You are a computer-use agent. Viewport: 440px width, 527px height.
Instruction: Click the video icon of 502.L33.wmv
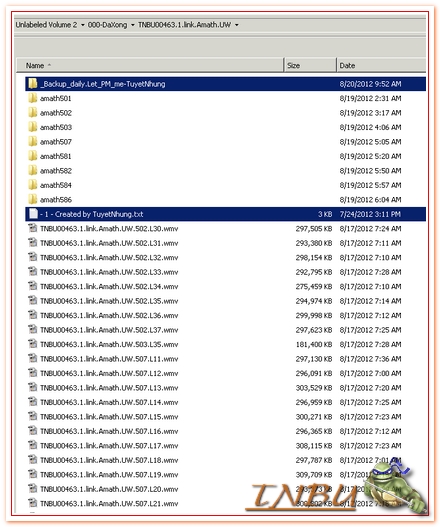[33, 272]
